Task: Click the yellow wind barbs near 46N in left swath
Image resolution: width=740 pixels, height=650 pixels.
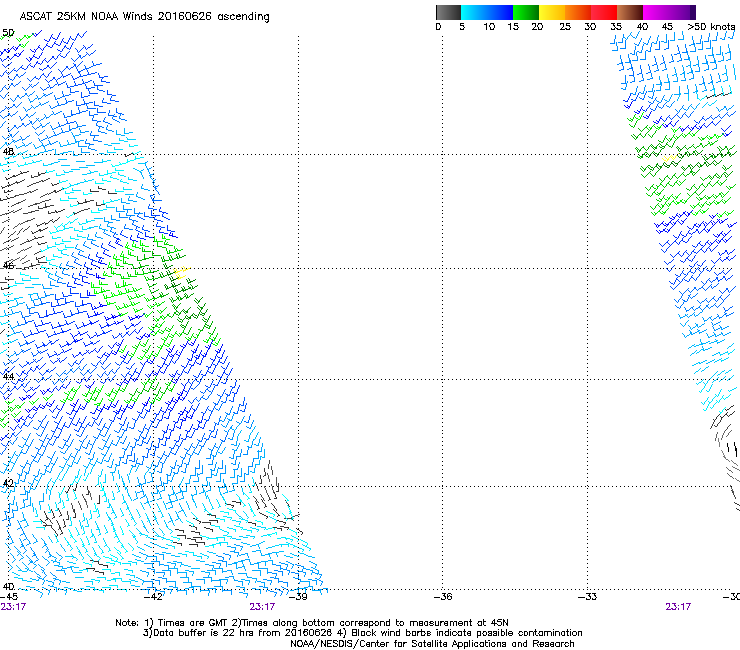Action: 182,271
